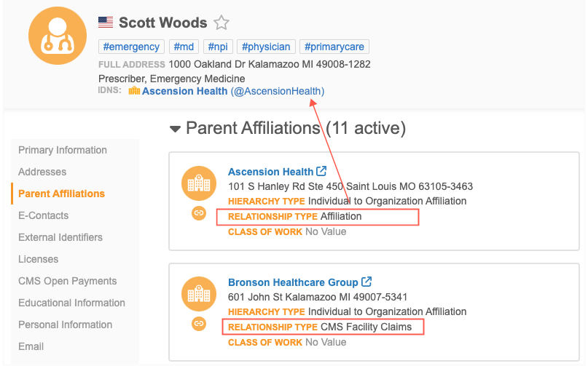Click the US flag icon
The width and height of the screenshot is (588, 366).
click(x=106, y=23)
